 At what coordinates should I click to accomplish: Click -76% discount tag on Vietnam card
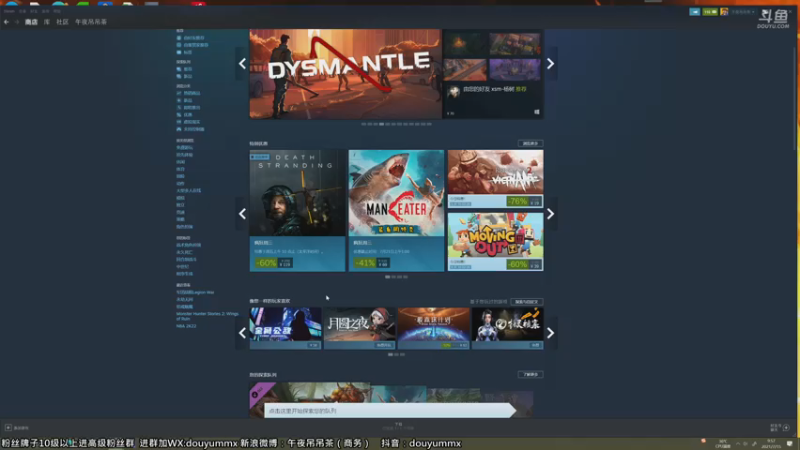[517, 202]
